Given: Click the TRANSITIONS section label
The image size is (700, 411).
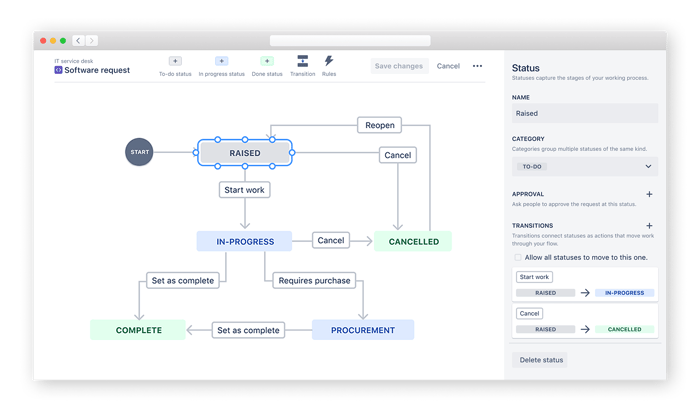Looking at the screenshot, I should click(x=532, y=226).
